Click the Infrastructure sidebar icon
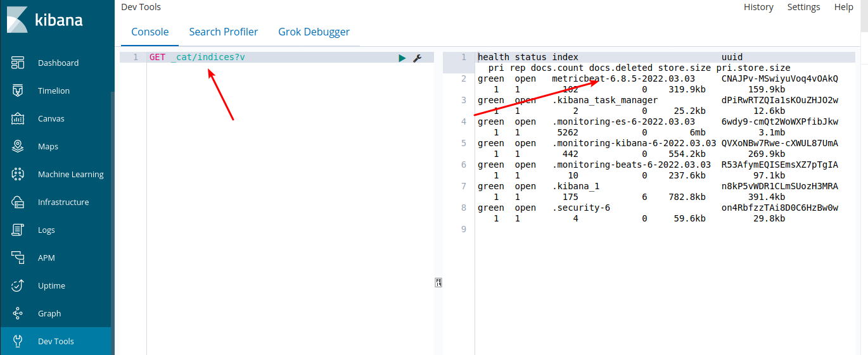The image size is (868, 355). click(x=18, y=202)
